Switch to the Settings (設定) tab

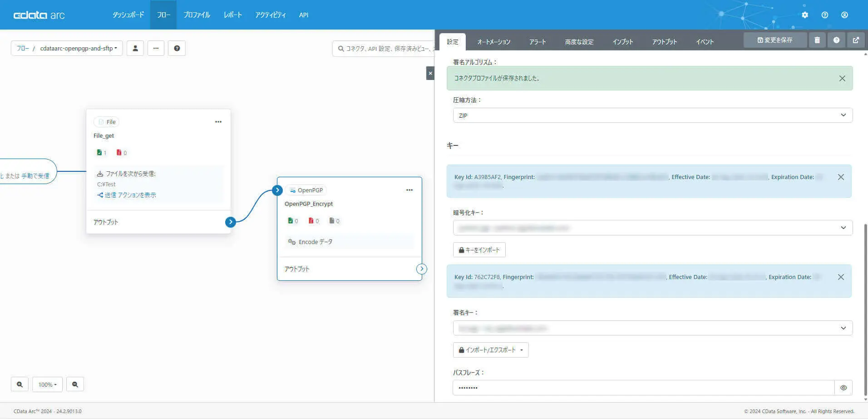click(x=453, y=42)
